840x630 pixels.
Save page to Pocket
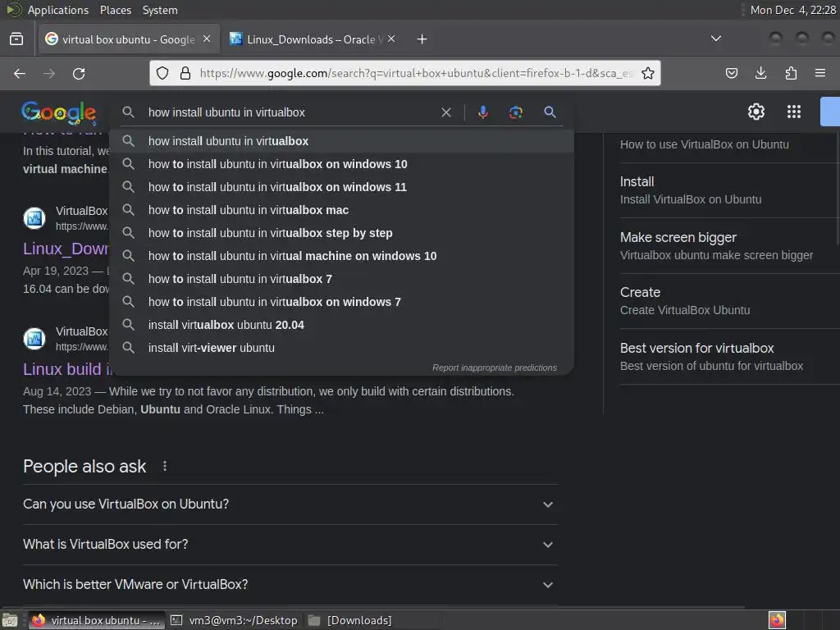pos(731,73)
